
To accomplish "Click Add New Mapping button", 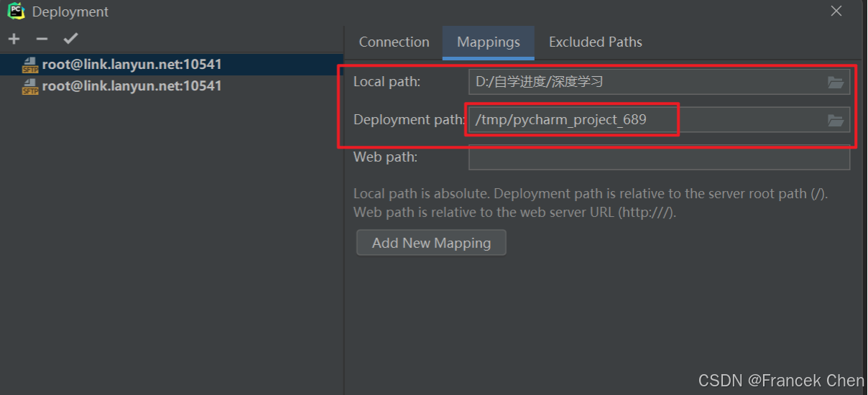I will point(431,243).
